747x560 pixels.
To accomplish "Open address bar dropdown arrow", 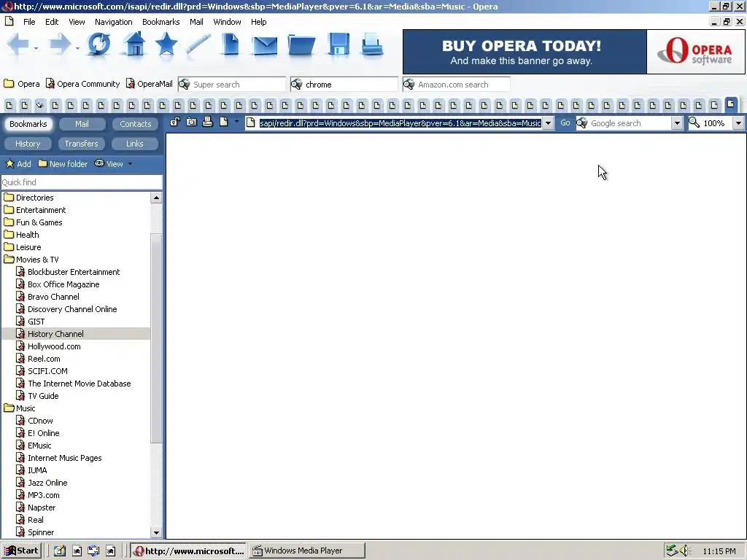I will [549, 123].
